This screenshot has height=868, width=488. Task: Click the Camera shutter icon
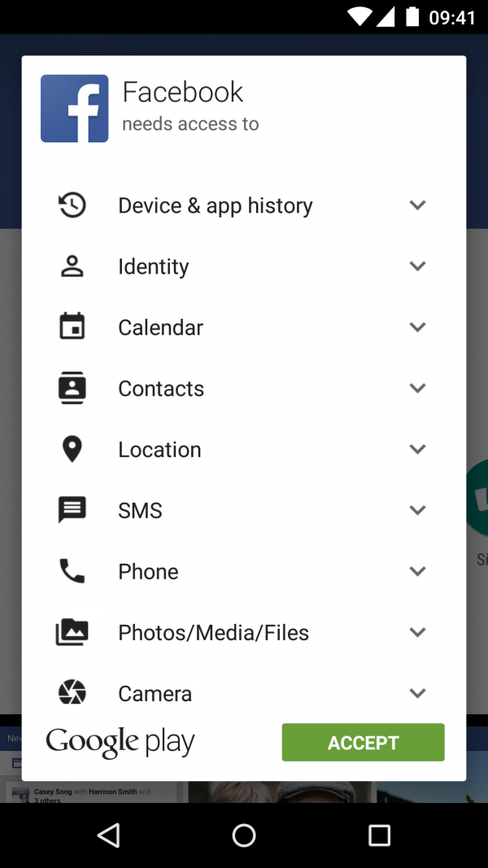tap(72, 693)
